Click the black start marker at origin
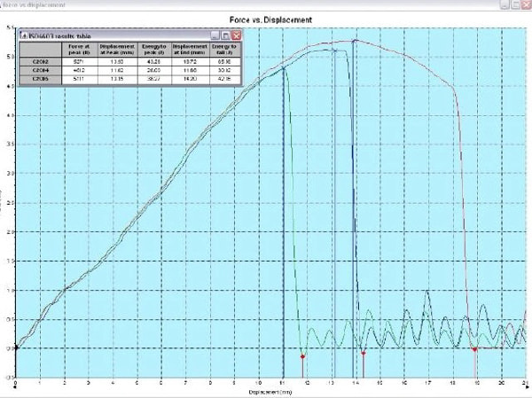 click(x=15, y=347)
